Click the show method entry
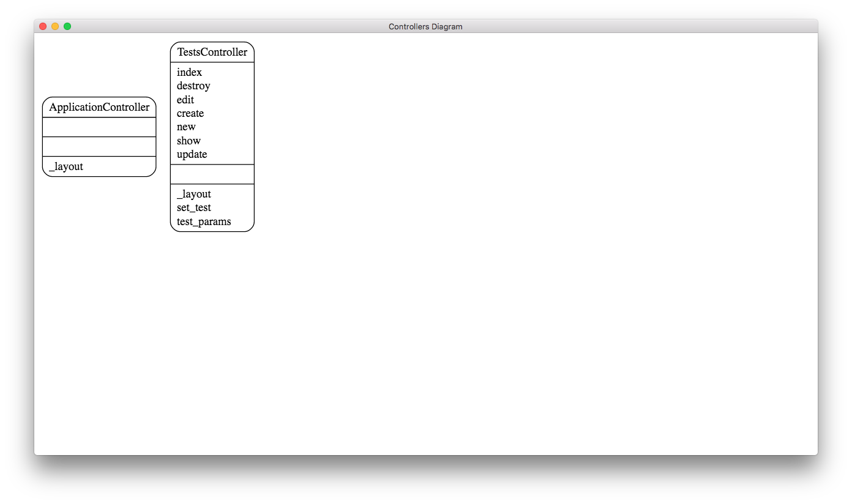Image resolution: width=852 pixels, height=504 pixels. click(x=189, y=141)
